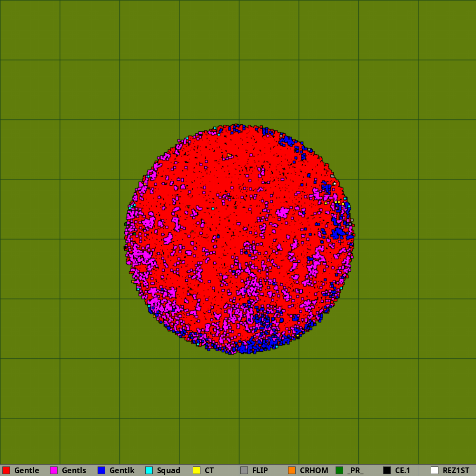
Task: Select the "Gentlk" legend label
Action: pos(122,470)
